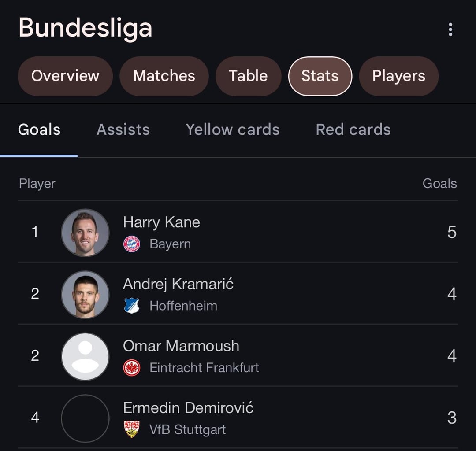The height and width of the screenshot is (451, 476).
Task: Open the Harry Kane player name
Action: click(161, 222)
